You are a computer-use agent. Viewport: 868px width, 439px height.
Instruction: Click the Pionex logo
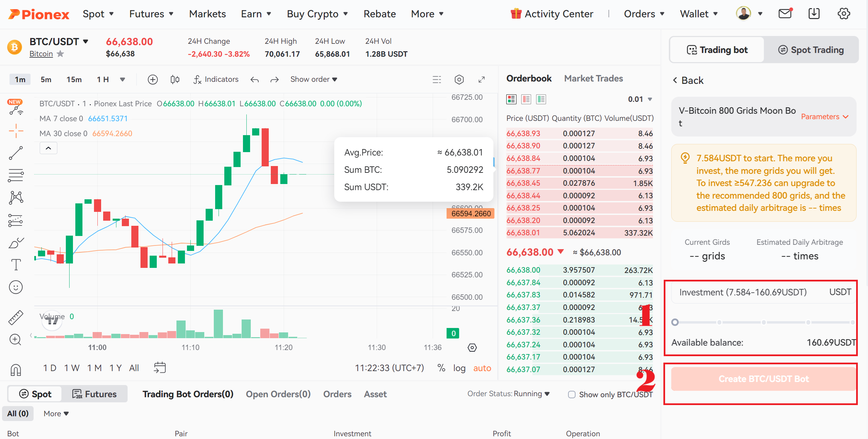[39, 14]
